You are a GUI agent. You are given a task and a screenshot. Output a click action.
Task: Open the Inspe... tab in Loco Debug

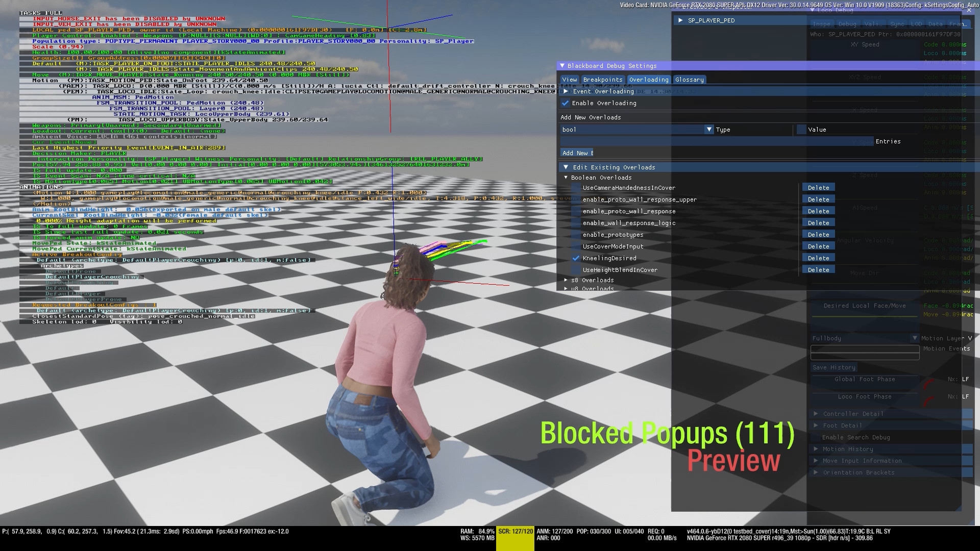click(x=821, y=24)
